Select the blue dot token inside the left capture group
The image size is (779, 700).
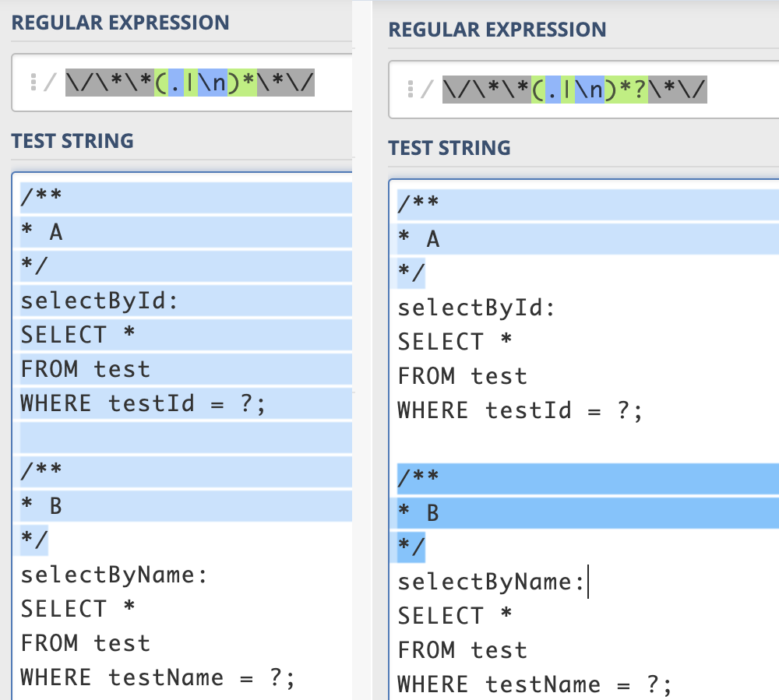(178, 82)
